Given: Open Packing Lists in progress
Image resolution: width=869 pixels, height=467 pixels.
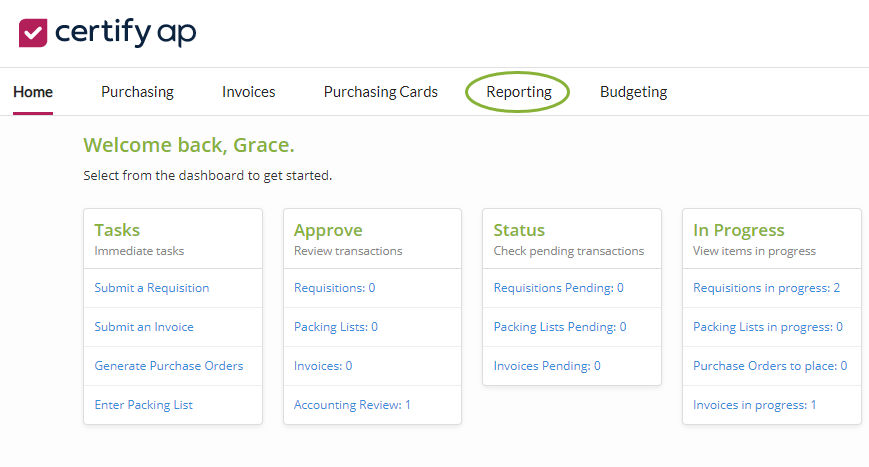Looking at the screenshot, I should (768, 327).
